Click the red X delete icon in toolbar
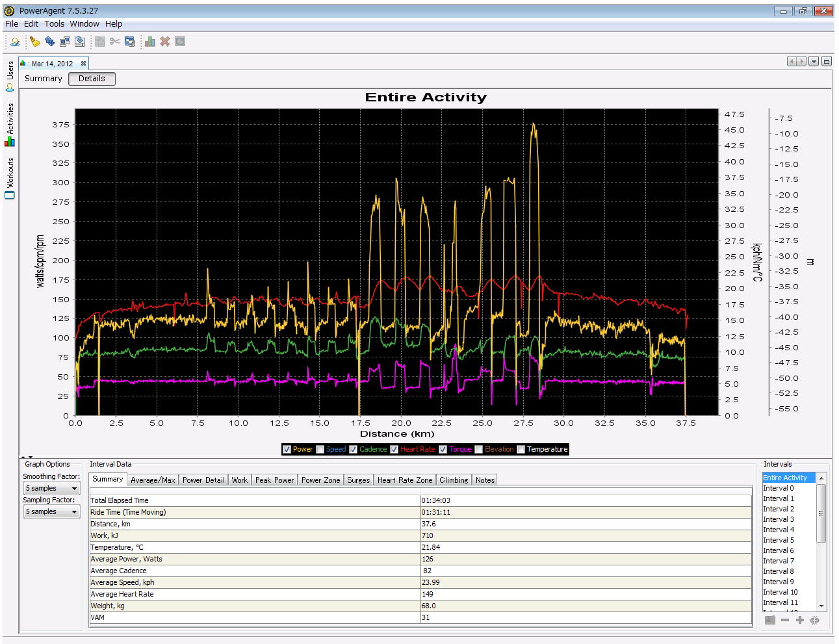 click(x=165, y=42)
